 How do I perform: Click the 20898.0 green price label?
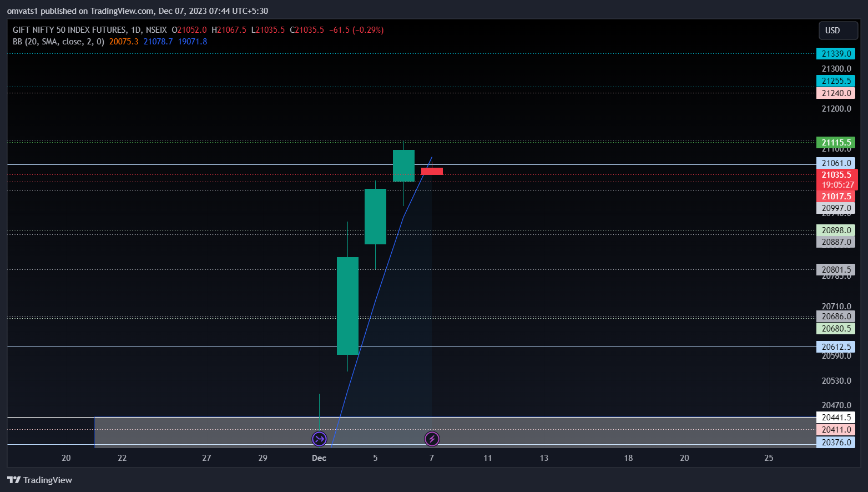click(836, 230)
